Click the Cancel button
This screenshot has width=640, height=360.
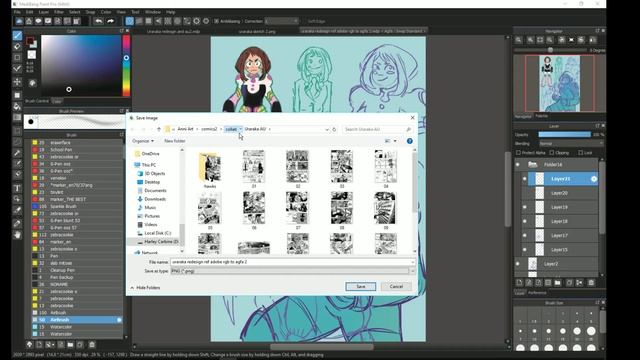click(396, 287)
